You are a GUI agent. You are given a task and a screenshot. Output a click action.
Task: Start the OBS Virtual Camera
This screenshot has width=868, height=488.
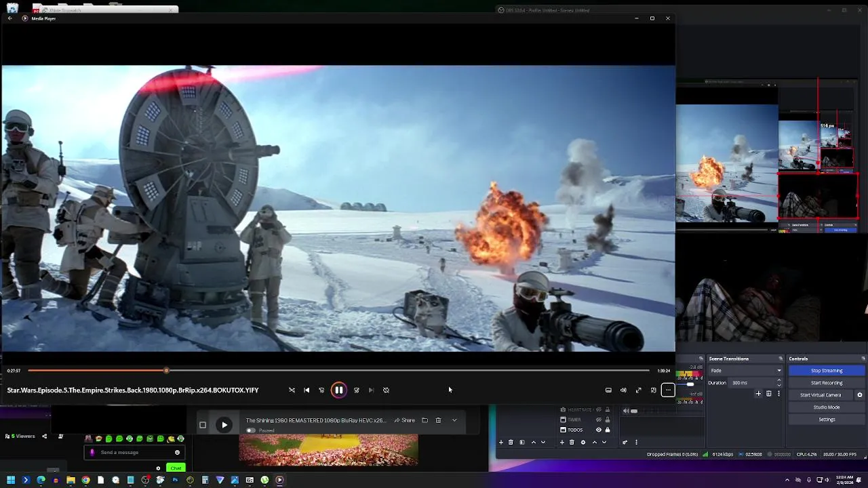821,395
